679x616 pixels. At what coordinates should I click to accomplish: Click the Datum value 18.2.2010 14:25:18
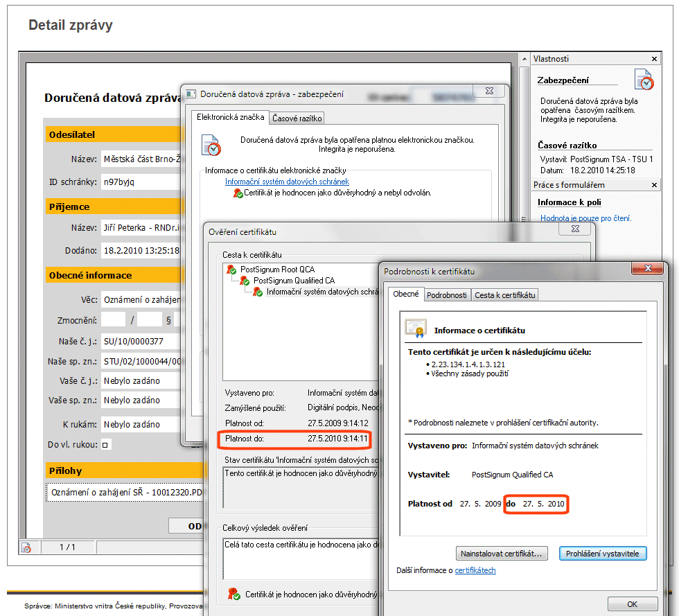click(602, 170)
